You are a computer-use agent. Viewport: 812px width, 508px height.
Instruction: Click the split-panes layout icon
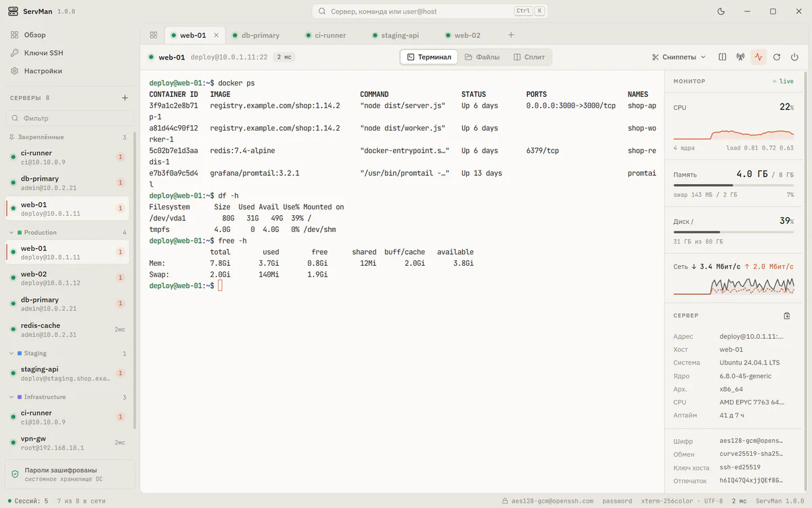(x=723, y=57)
